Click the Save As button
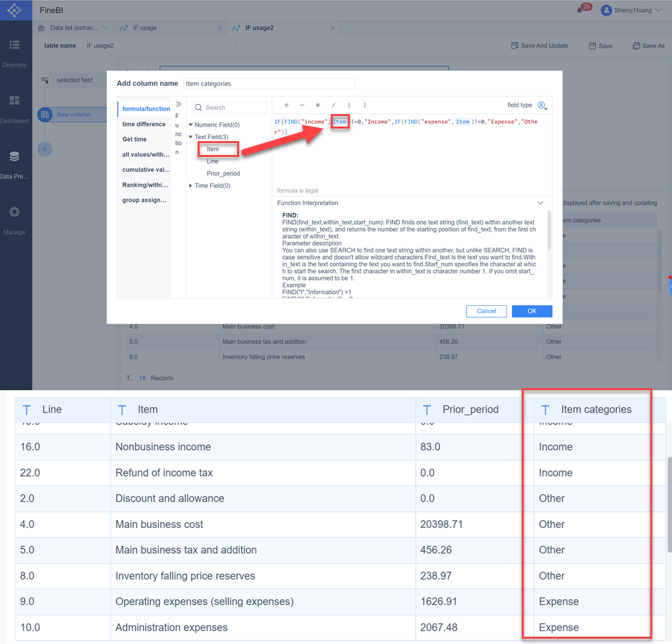 coord(649,46)
